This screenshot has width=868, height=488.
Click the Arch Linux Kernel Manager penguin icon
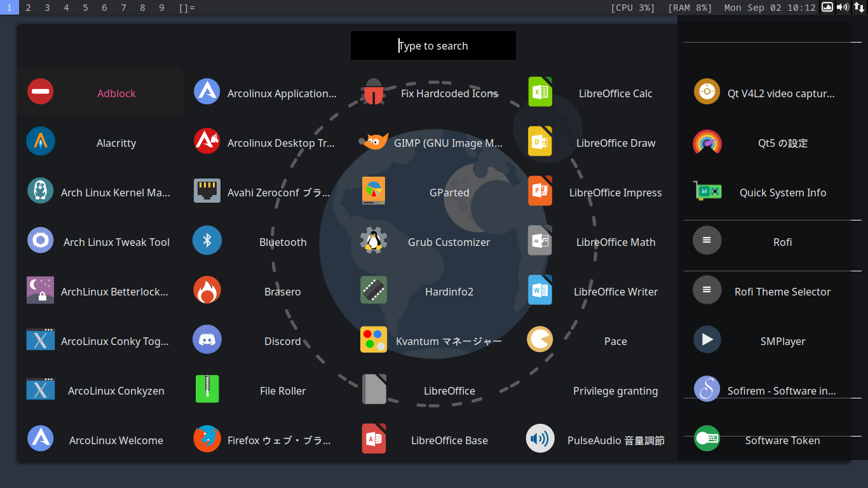coord(41,191)
